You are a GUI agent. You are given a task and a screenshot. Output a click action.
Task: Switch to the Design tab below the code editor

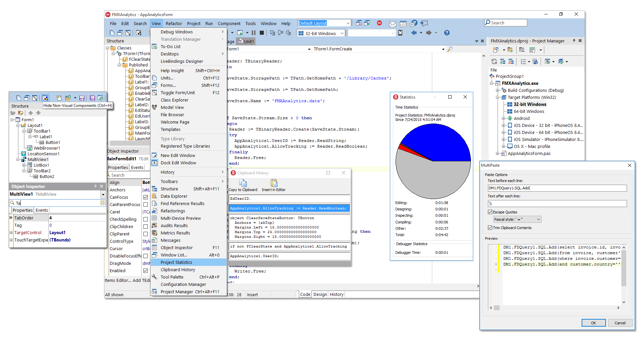(x=320, y=295)
